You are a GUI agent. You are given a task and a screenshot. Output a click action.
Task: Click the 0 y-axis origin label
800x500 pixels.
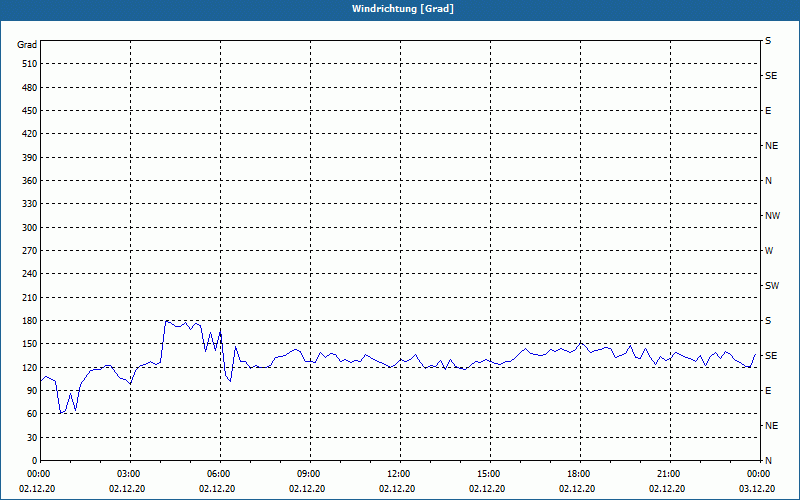tap(35, 461)
